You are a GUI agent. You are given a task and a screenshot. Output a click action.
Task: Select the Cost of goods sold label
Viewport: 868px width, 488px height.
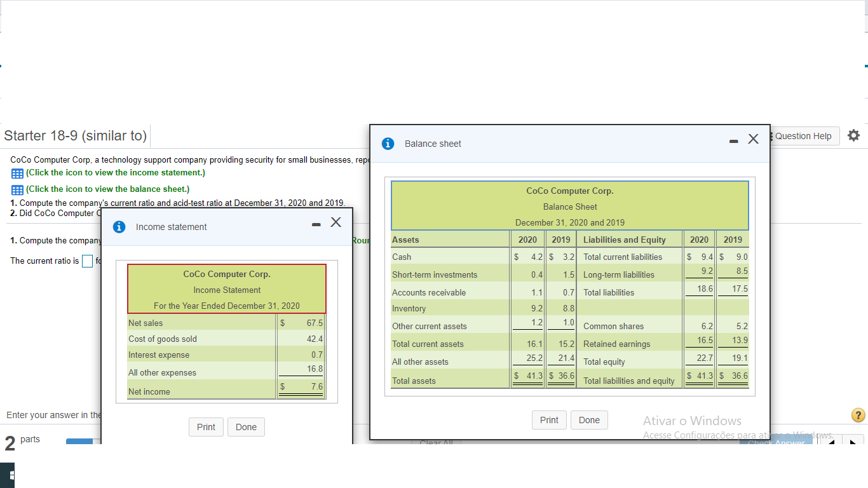coord(163,339)
